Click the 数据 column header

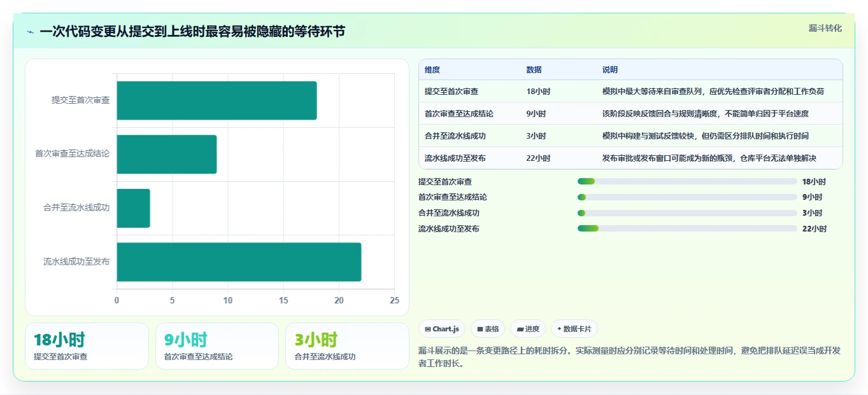(x=534, y=70)
